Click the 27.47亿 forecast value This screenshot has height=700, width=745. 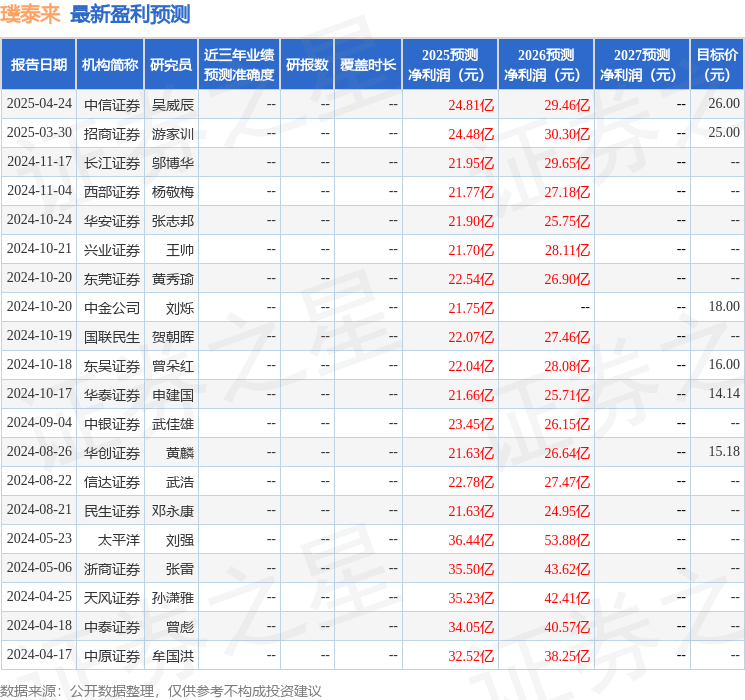[567, 481]
